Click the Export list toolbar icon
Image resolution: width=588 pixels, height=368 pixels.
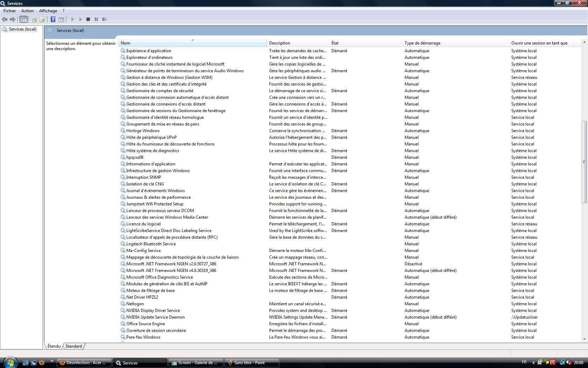(42, 19)
